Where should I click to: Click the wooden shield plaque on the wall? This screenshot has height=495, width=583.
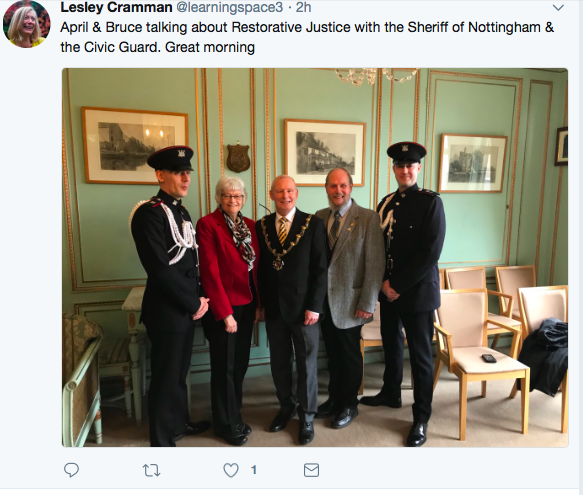pos(238,158)
